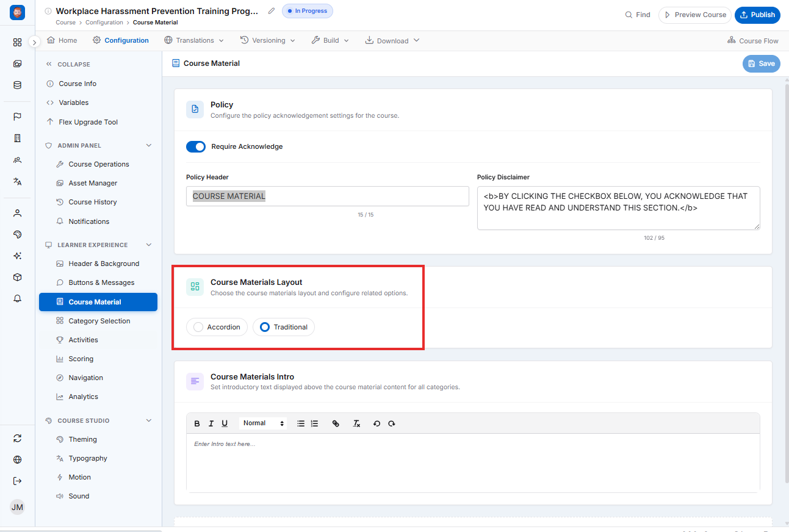
Task: Click into the Policy Header input field
Action: point(328,196)
